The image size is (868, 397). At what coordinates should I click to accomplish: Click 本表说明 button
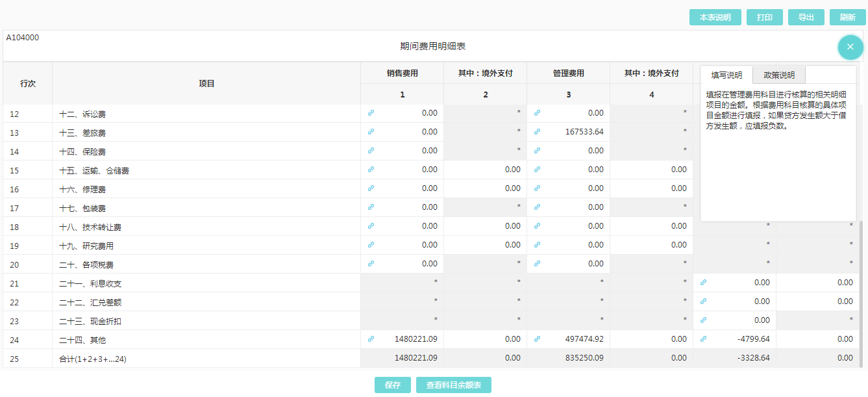(715, 18)
